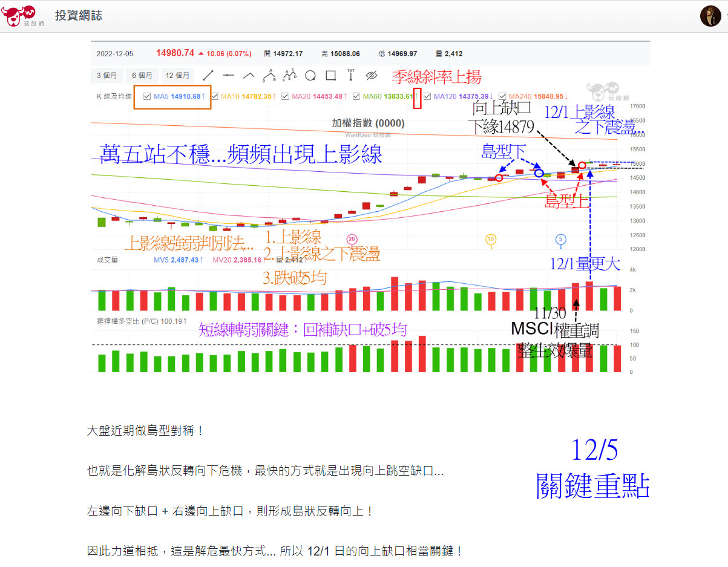Viewport: 728px width, 567px height.
Task: Enable the MA10 moving average checkbox
Action: tap(214, 97)
